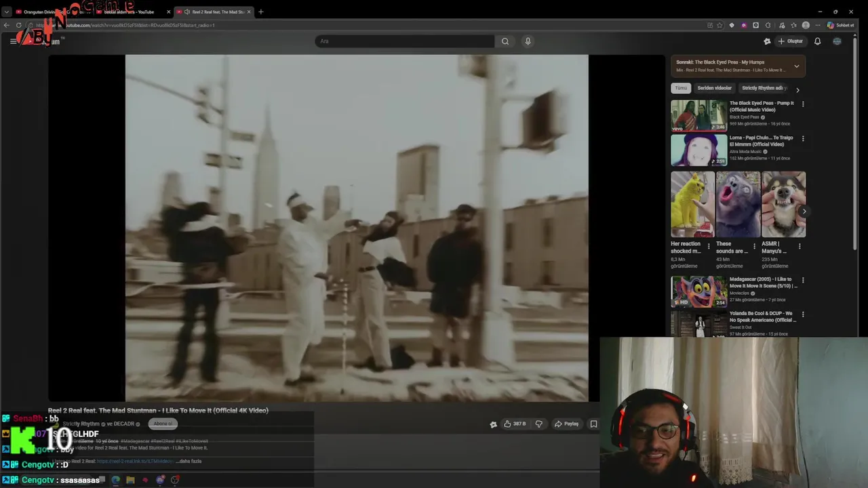Focus the Ara search input field
The height and width of the screenshot is (488, 868).
click(x=405, y=41)
